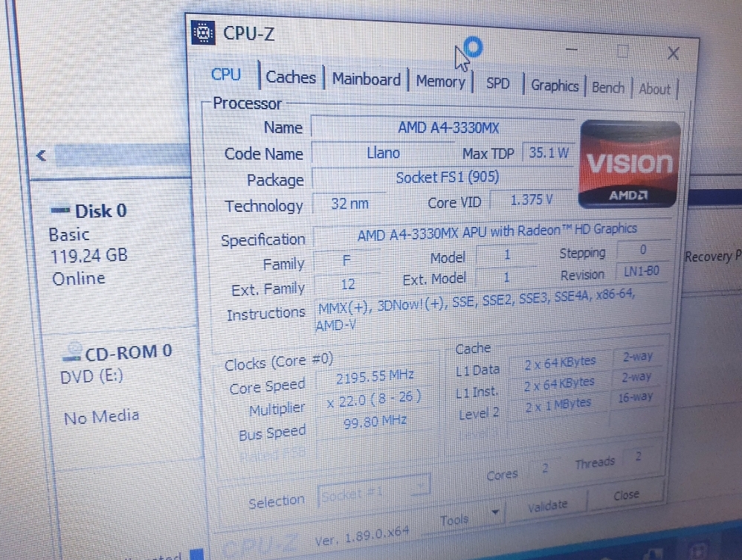Open the SPD tab
Screen dimensions: 742x560
pos(497,83)
